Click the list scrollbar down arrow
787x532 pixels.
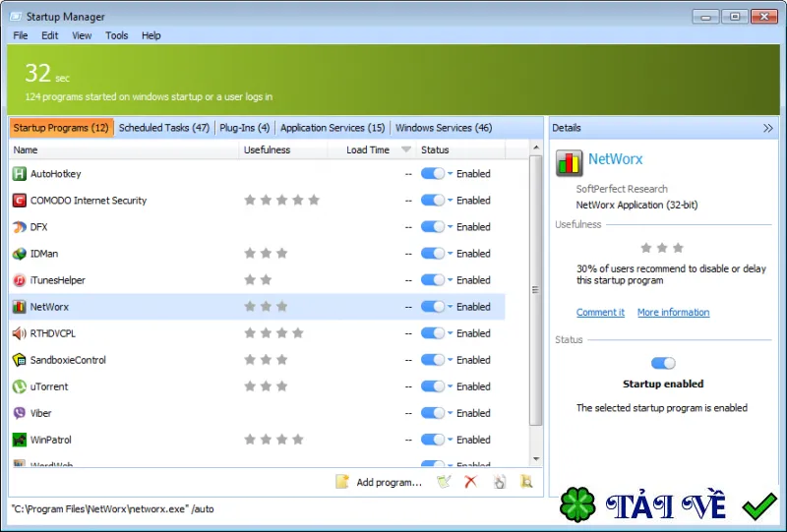536,458
